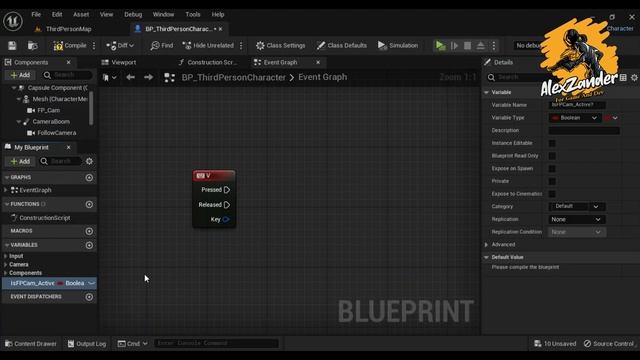Image resolution: width=640 pixels, height=360 pixels.
Task: Start Simulation mode
Action: 398,45
